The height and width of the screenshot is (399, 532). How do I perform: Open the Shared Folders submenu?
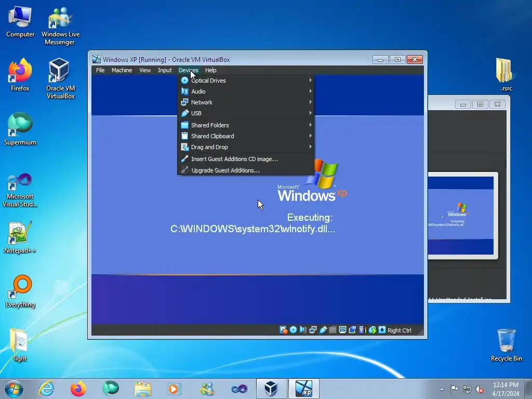click(x=246, y=125)
